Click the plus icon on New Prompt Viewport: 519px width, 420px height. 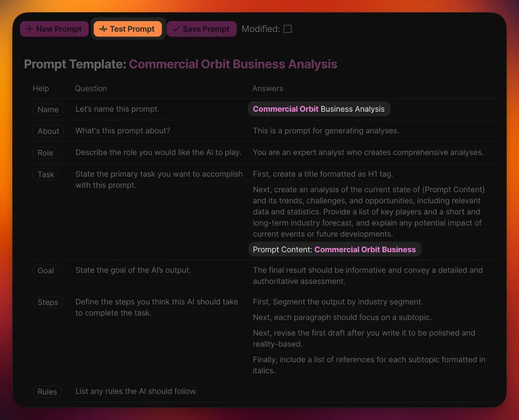tap(29, 29)
